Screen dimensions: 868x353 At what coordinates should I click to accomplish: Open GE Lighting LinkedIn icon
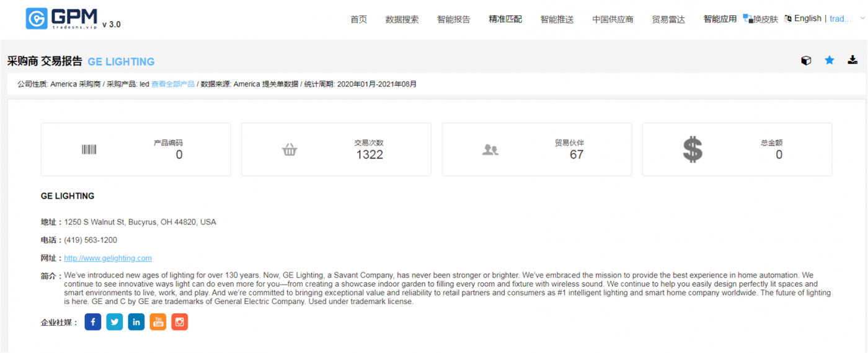[136, 322]
